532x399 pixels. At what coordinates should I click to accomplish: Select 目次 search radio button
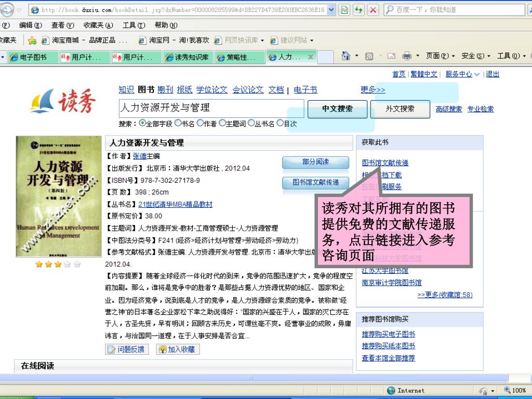pyautogui.click(x=280, y=123)
